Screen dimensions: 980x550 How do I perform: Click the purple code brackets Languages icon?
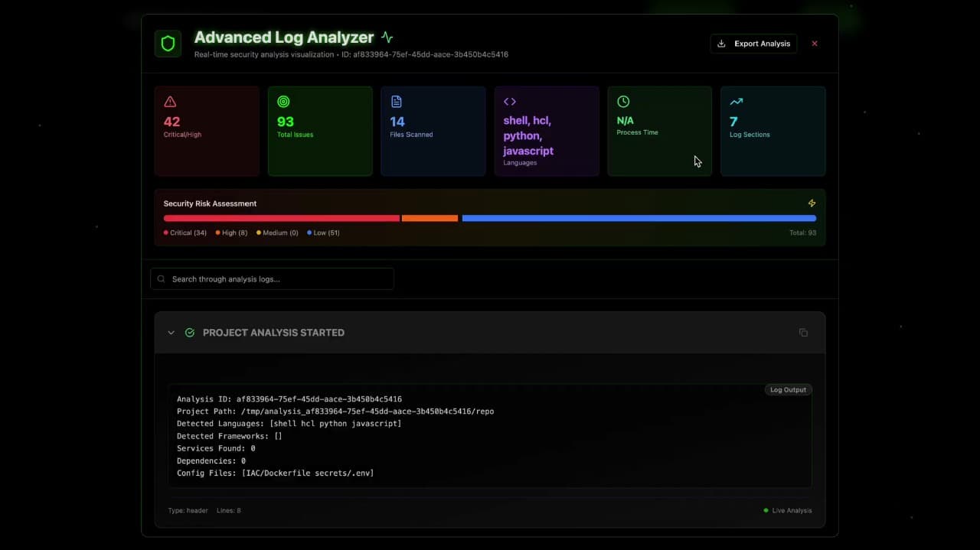(x=509, y=102)
